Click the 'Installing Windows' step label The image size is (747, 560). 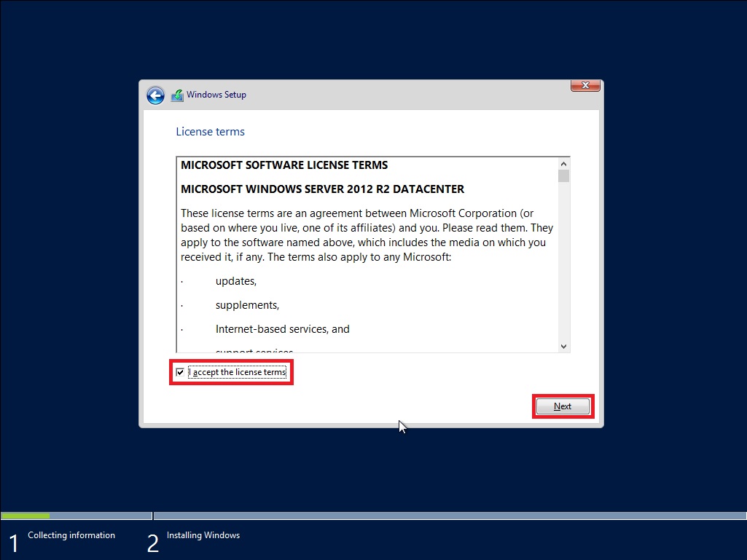pyautogui.click(x=203, y=535)
